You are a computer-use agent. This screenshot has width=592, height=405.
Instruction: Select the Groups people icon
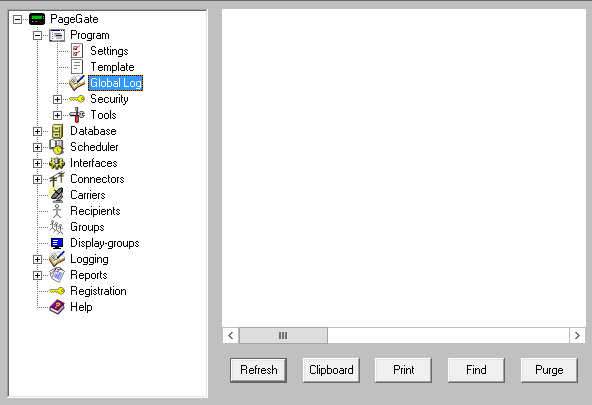57,227
